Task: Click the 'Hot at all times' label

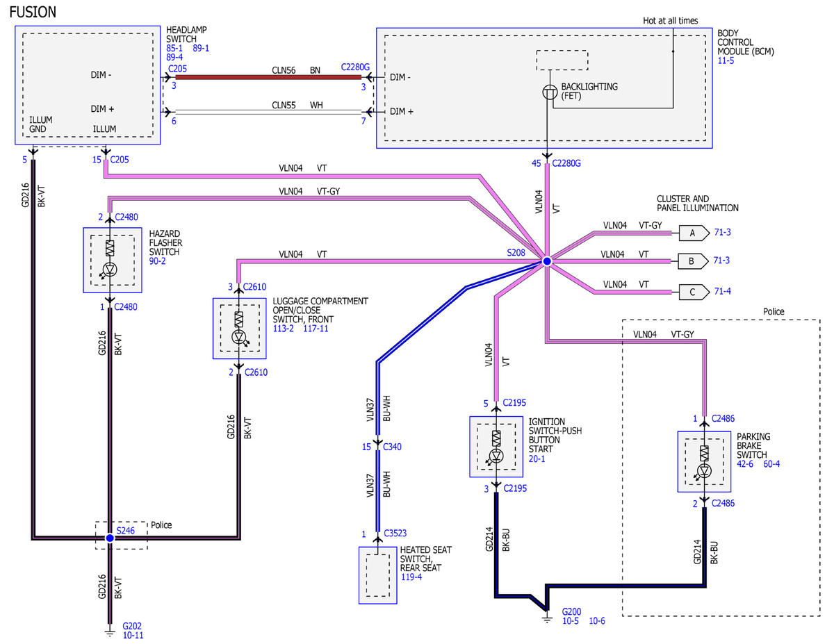Action: (671, 21)
